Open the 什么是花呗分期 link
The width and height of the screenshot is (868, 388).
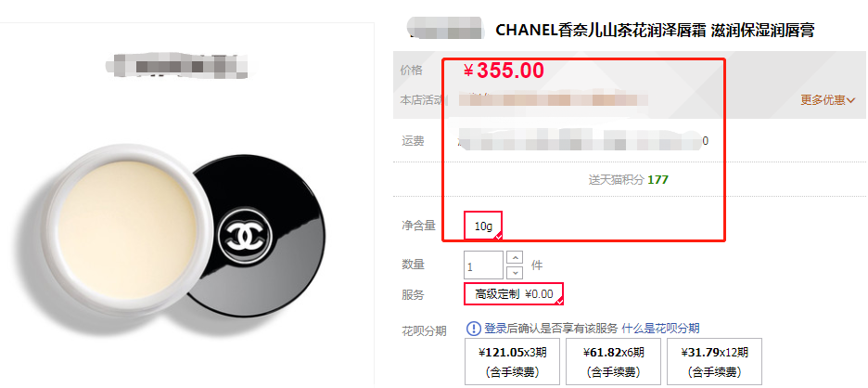coord(660,329)
